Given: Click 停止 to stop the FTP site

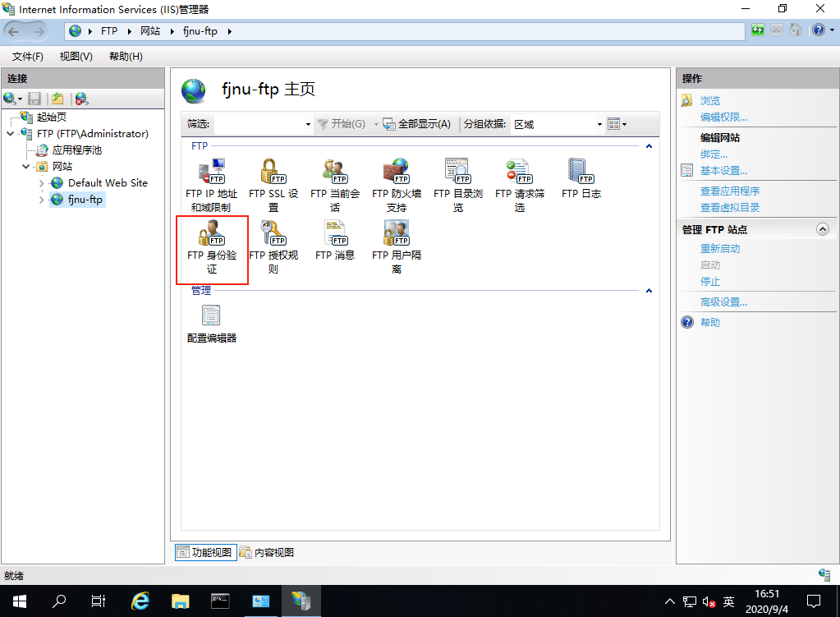Looking at the screenshot, I should (710, 282).
